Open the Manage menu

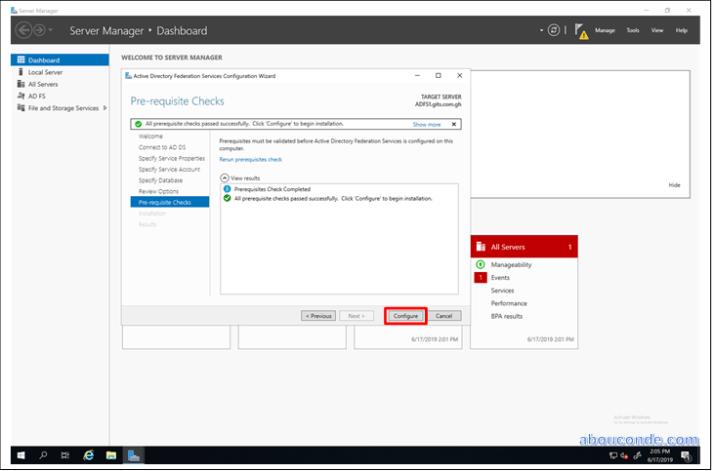(605, 30)
